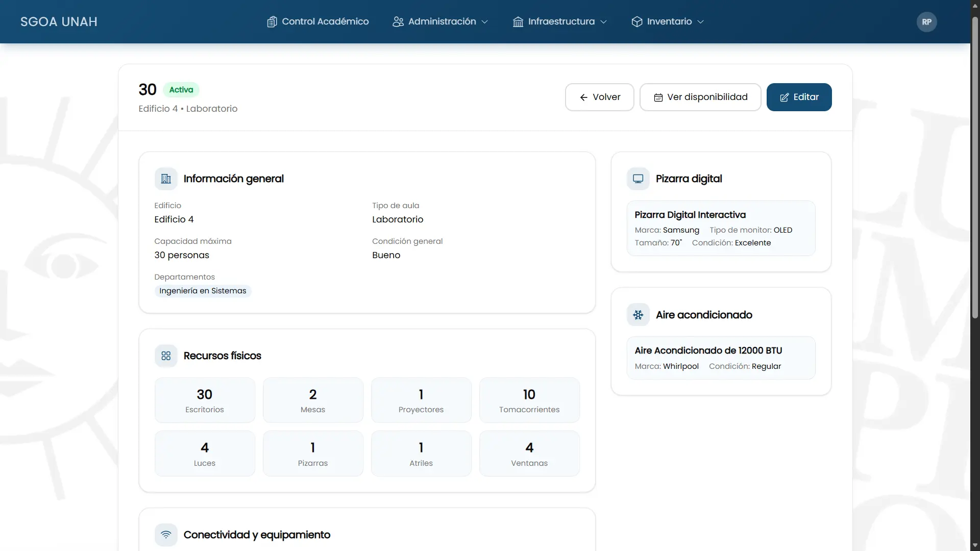Select the Proyectores resource card
The image size is (980, 551).
tap(421, 400)
